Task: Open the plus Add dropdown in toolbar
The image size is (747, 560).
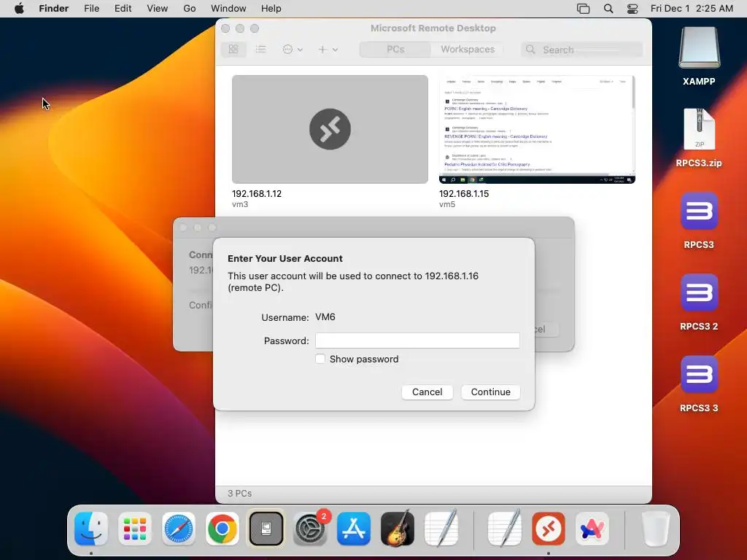Action: coord(328,50)
